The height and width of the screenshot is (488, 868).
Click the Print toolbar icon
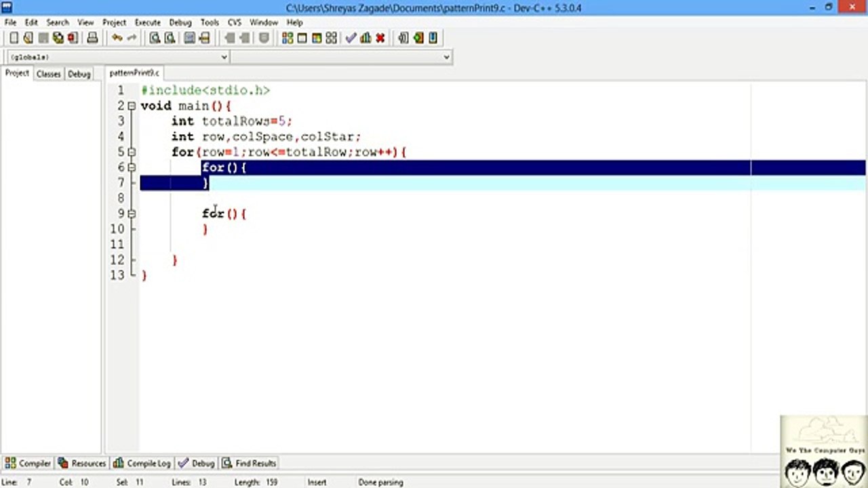click(92, 38)
